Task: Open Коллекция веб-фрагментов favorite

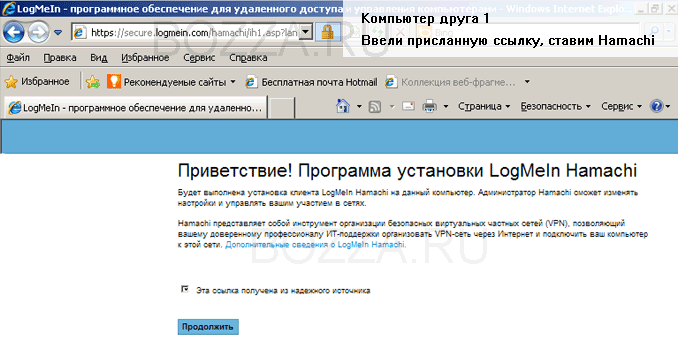Action: (450, 82)
